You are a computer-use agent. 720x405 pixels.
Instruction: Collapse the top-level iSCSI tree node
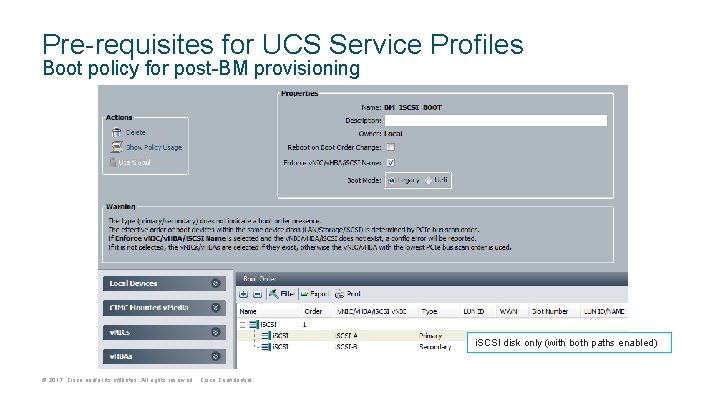(x=242, y=324)
